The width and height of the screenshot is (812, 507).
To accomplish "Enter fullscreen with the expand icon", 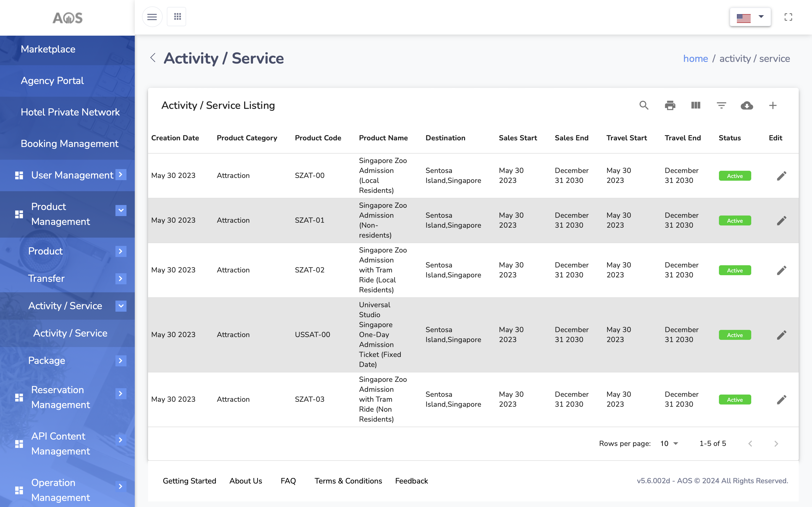I will tap(788, 17).
